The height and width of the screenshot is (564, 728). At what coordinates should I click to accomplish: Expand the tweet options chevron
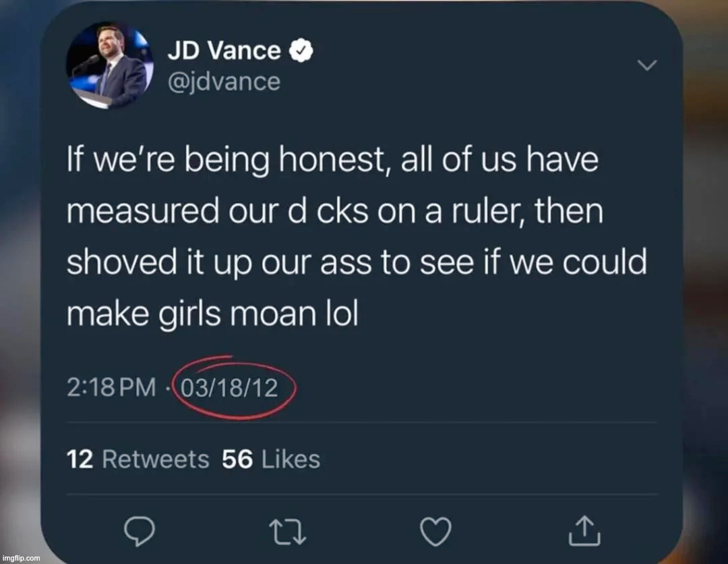[646, 65]
